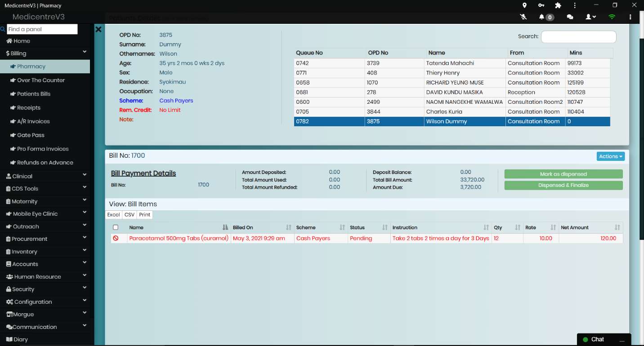The width and height of the screenshot is (644, 346).
Task: Click the muted microphone icon
Action: pos(523,17)
